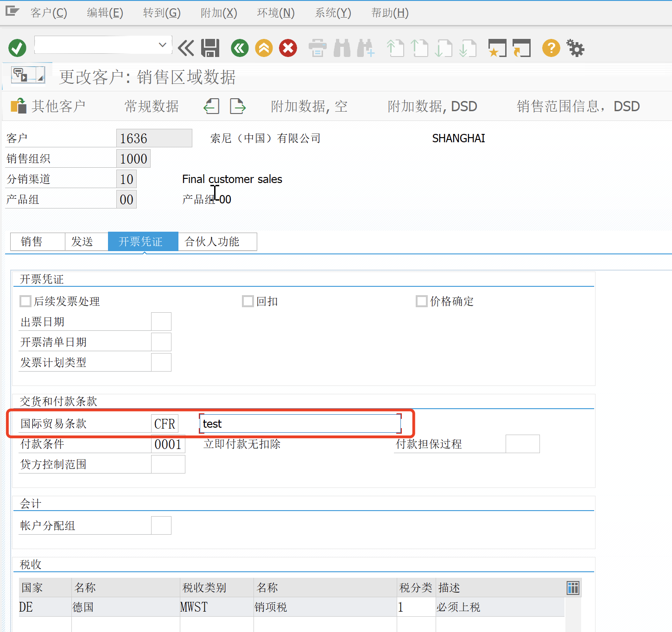Click the 常规数据 button
The height and width of the screenshot is (632, 672).
[x=152, y=107]
